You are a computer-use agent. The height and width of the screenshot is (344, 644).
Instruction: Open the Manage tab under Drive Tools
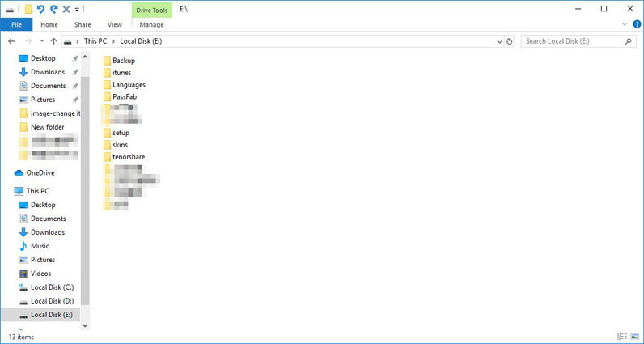tap(150, 25)
